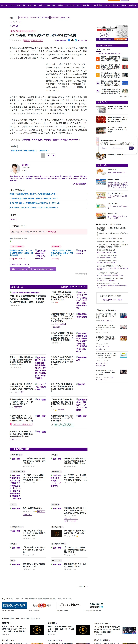
Task: Click ページTOP link
Action: click(82, 586)
